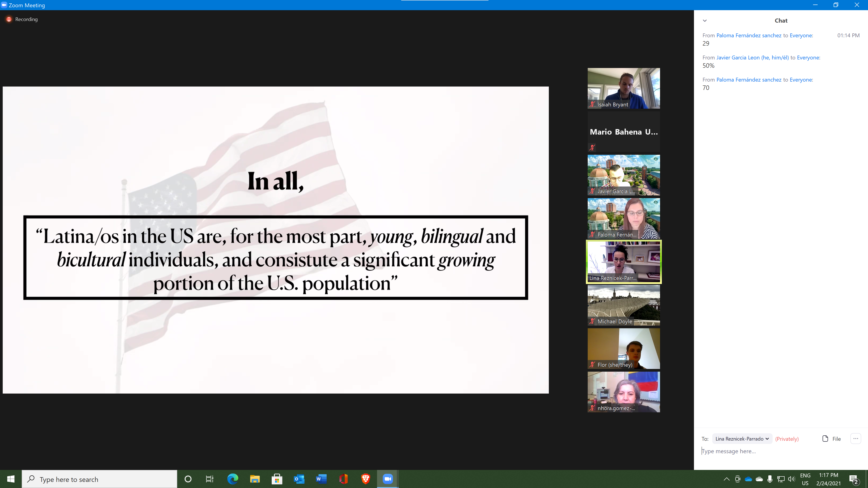Attach a File in chat

pyautogui.click(x=832, y=439)
